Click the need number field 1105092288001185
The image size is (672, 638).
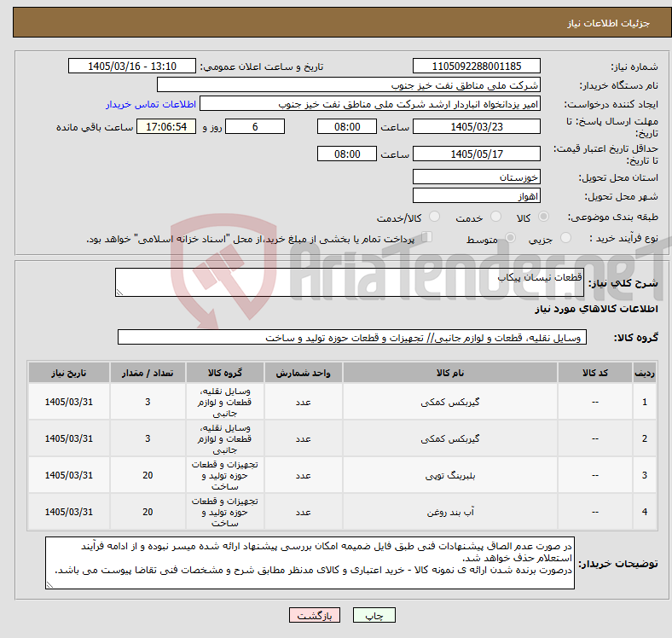[477, 66]
